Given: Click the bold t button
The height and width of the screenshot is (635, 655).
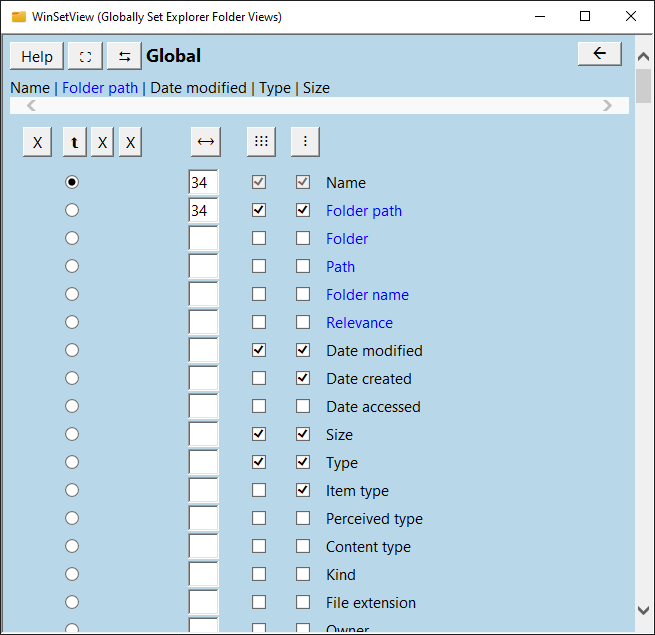Looking at the screenshot, I should click(x=75, y=142).
